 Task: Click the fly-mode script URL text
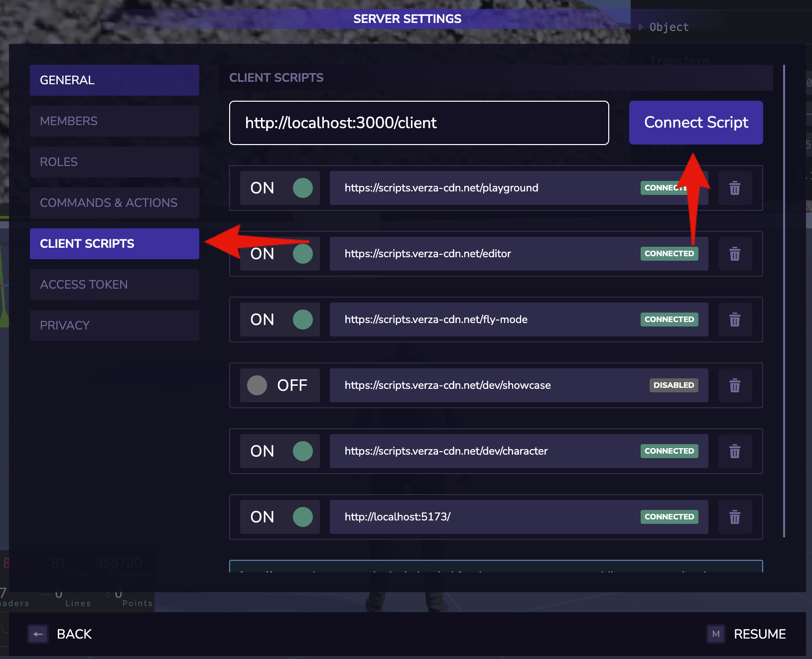(436, 320)
